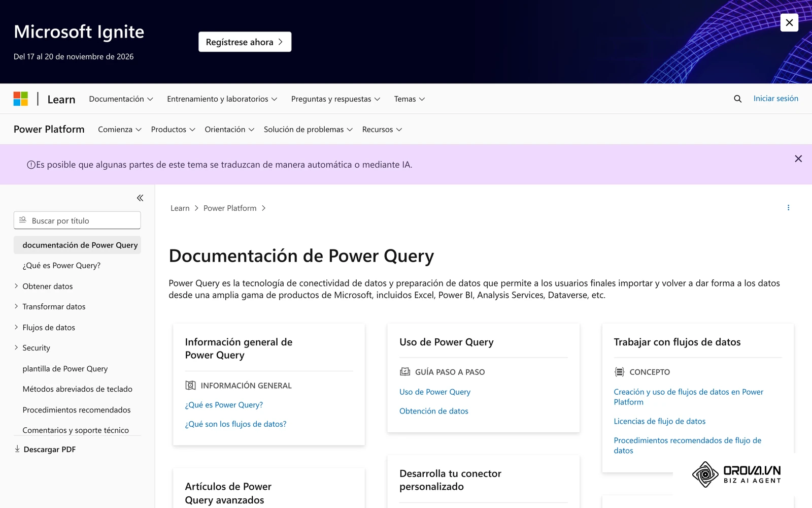Dismiss the Microsoft Ignite banner

pos(789,22)
